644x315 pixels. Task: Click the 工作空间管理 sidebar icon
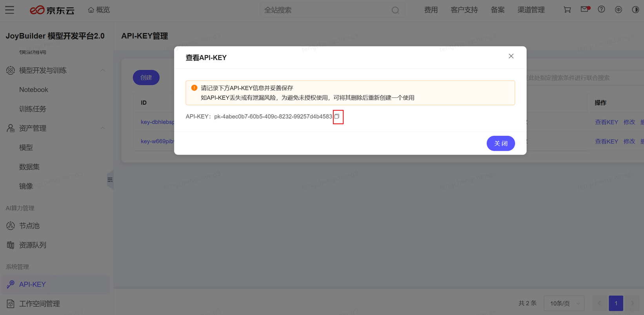[x=11, y=304]
